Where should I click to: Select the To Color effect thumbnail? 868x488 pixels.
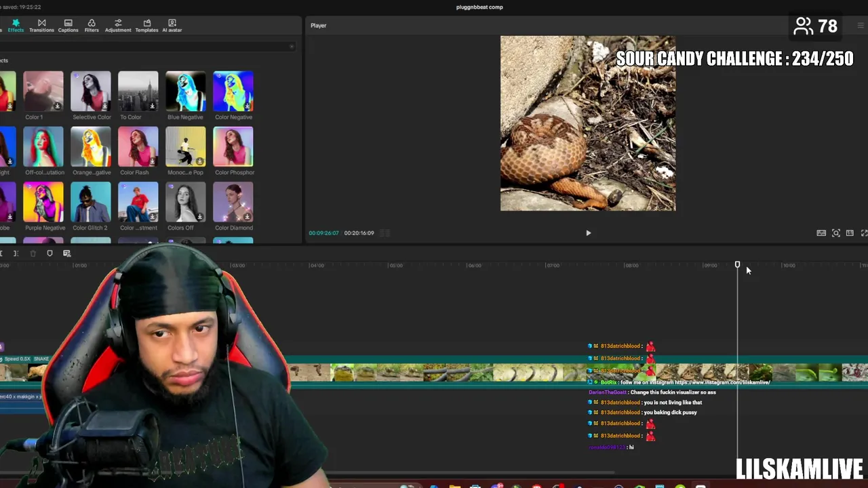click(138, 91)
